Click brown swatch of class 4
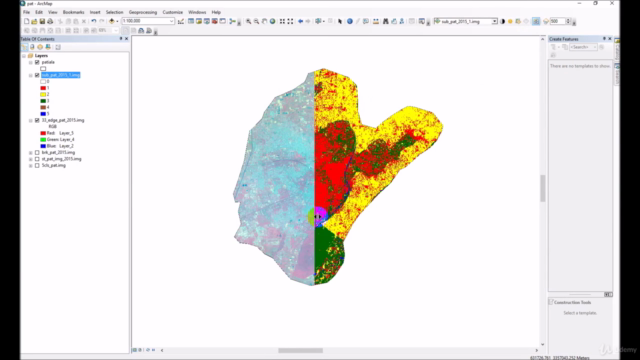The width and height of the screenshot is (640, 360). click(x=43, y=107)
